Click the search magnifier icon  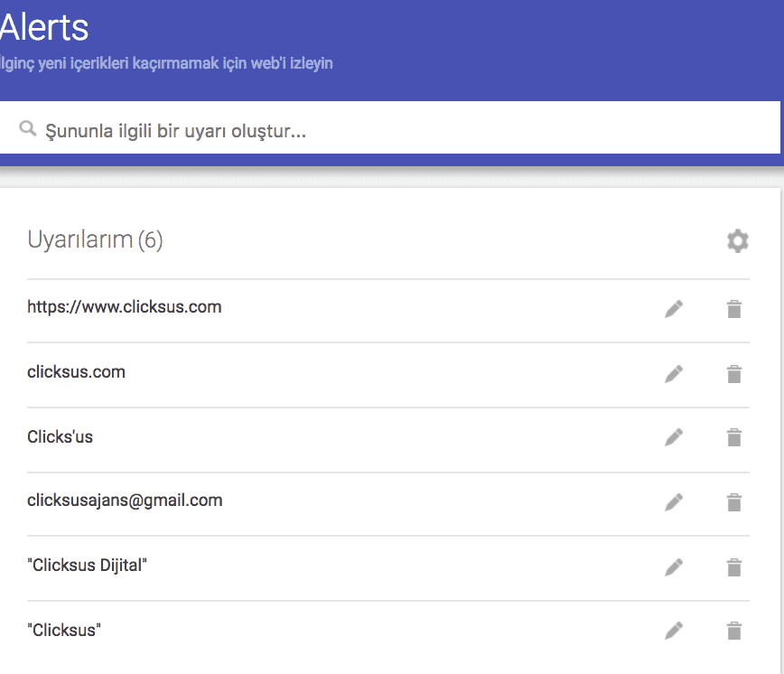tap(27, 128)
